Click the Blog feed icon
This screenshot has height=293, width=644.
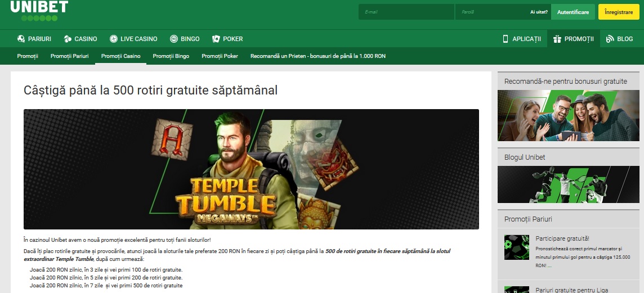click(610, 39)
